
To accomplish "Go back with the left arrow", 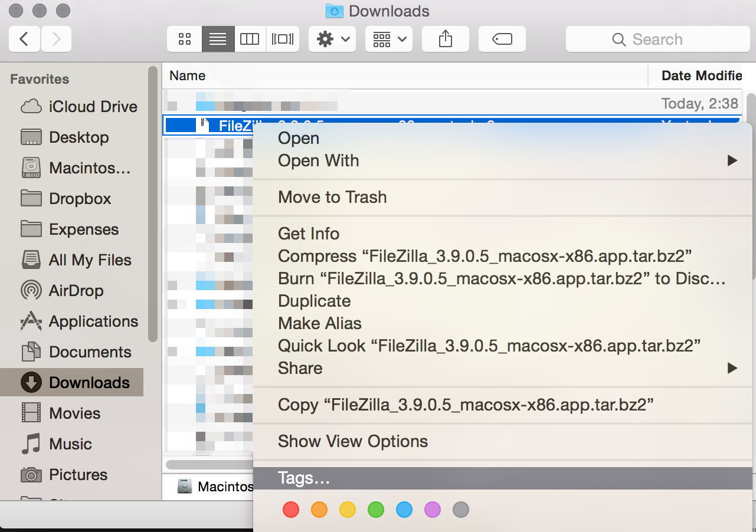I will (24, 40).
